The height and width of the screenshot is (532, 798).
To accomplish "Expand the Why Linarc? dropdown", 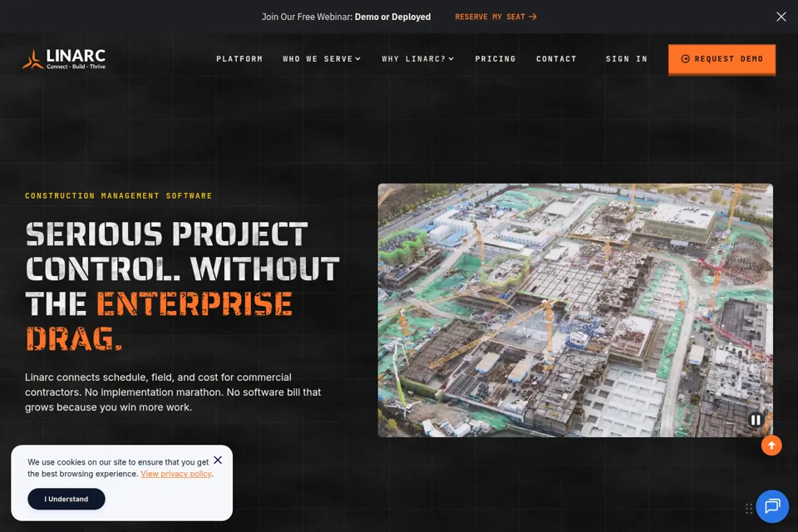I will point(418,59).
